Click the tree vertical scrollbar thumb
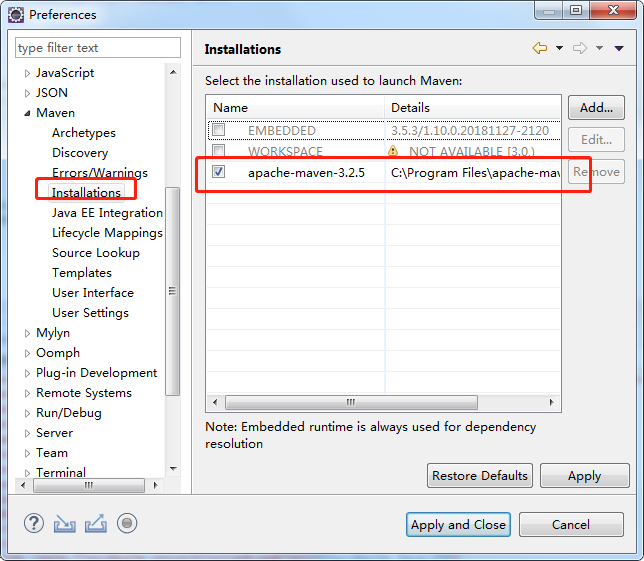644x561 pixels. (x=172, y=291)
